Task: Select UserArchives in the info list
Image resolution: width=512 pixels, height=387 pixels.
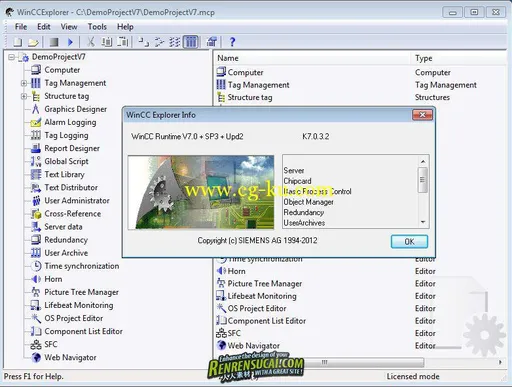Action: click(304, 223)
